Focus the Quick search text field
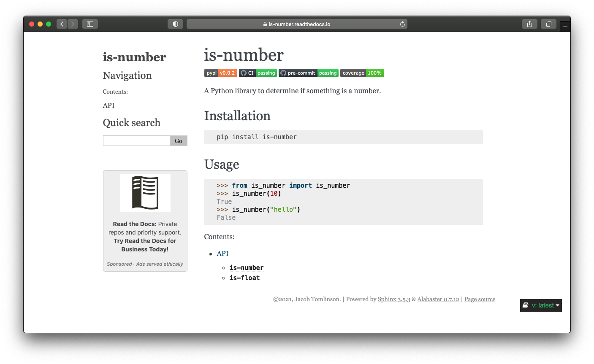594x364 pixels. tap(136, 141)
